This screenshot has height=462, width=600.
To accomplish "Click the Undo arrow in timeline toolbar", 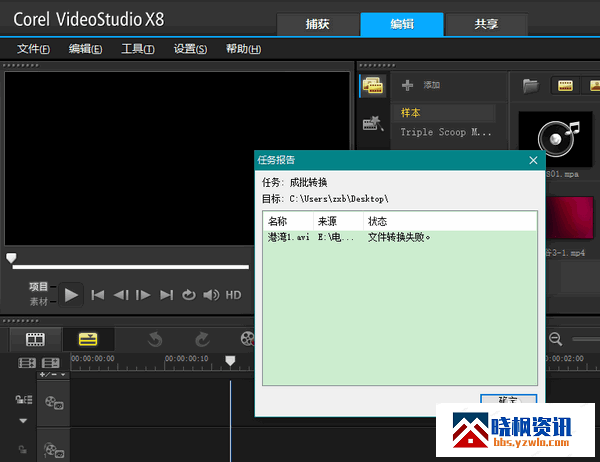I will (155, 340).
